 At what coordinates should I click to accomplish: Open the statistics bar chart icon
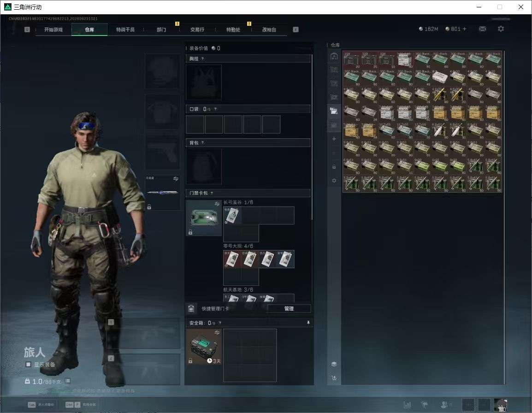pos(407,405)
